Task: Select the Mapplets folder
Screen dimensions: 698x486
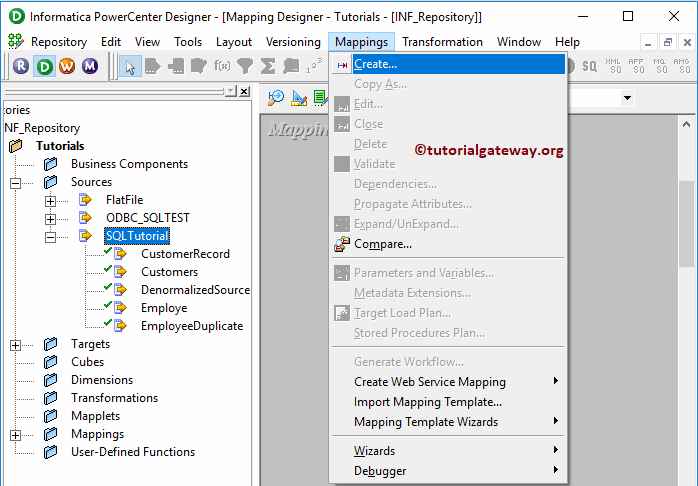Action: 95,416
